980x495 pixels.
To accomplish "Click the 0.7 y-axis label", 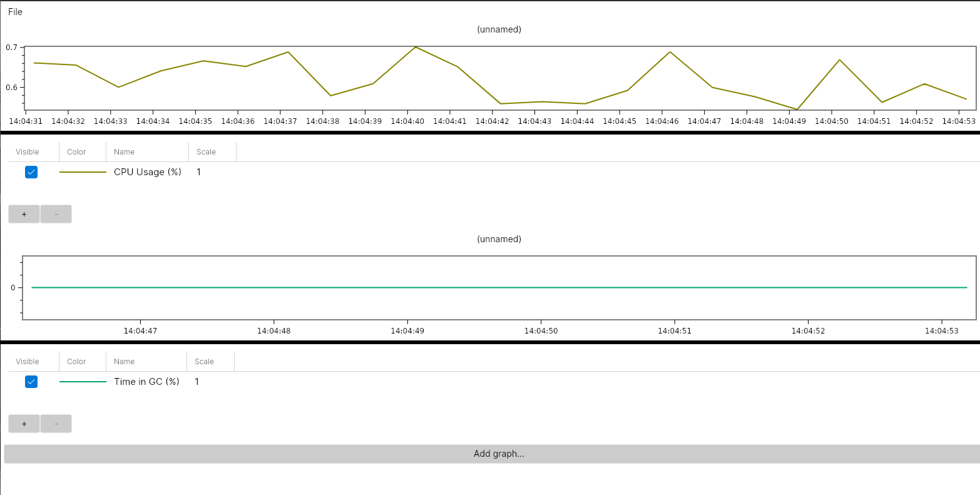I will coord(11,48).
